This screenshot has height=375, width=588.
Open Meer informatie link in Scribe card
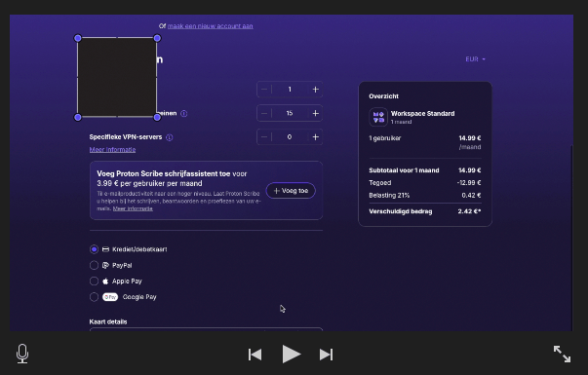133,208
